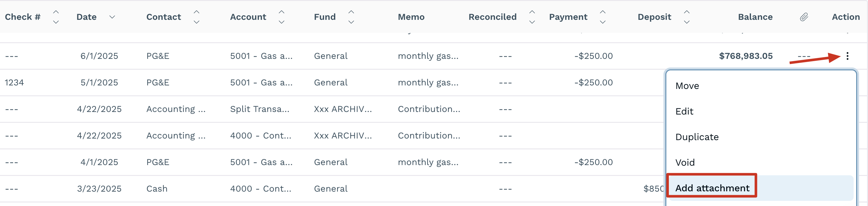Toggle Date column sort chevron
868x206 pixels.
(112, 17)
